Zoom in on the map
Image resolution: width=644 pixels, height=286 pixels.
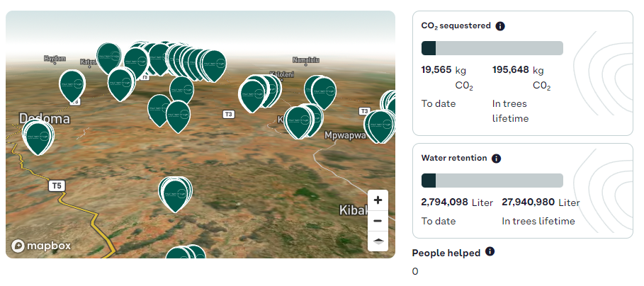(378, 200)
